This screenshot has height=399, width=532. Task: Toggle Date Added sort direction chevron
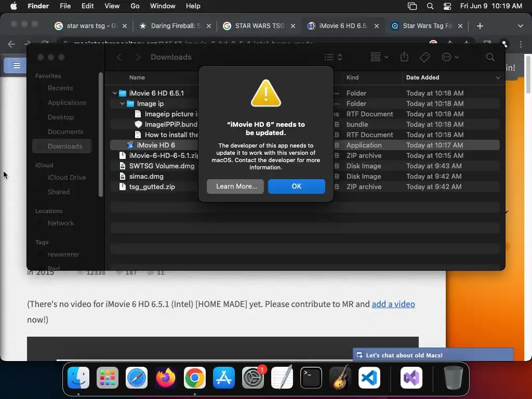498,78
